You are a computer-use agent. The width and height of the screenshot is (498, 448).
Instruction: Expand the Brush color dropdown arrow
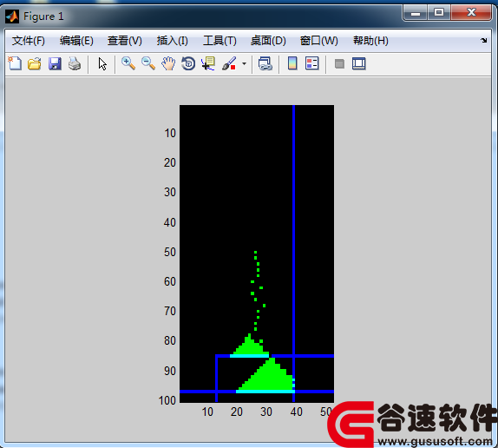[244, 64]
